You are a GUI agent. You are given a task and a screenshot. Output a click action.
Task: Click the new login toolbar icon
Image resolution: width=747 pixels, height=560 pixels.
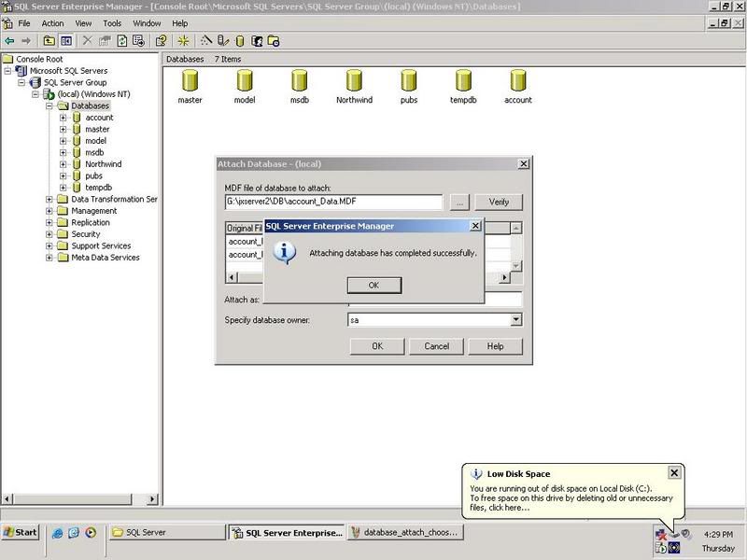point(257,41)
